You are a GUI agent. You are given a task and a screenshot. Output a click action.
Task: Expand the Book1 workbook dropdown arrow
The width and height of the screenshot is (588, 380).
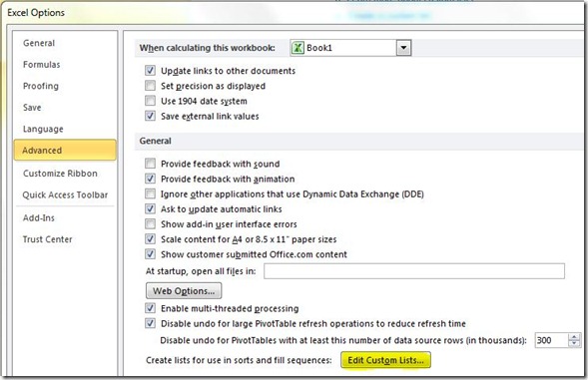pos(403,48)
